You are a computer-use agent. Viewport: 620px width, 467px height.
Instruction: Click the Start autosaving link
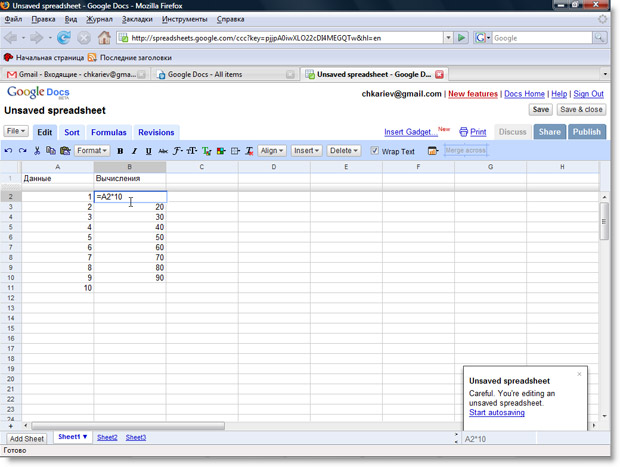click(497, 412)
